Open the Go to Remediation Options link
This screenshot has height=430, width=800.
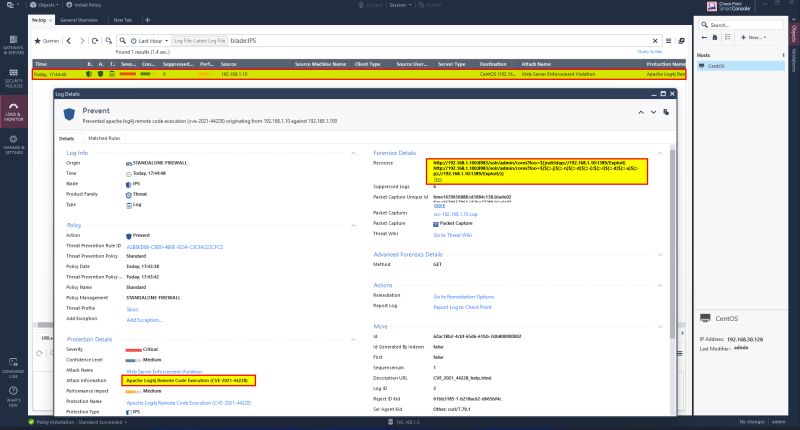click(463, 297)
